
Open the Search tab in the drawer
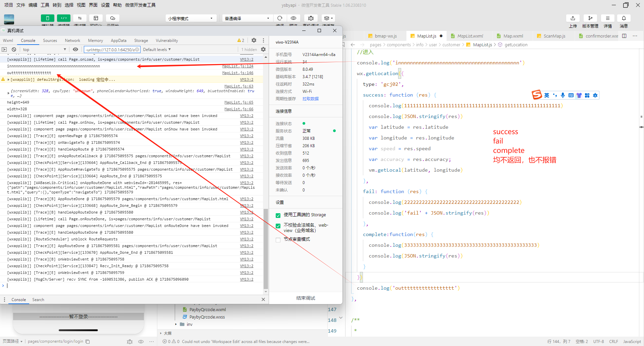pos(38,300)
